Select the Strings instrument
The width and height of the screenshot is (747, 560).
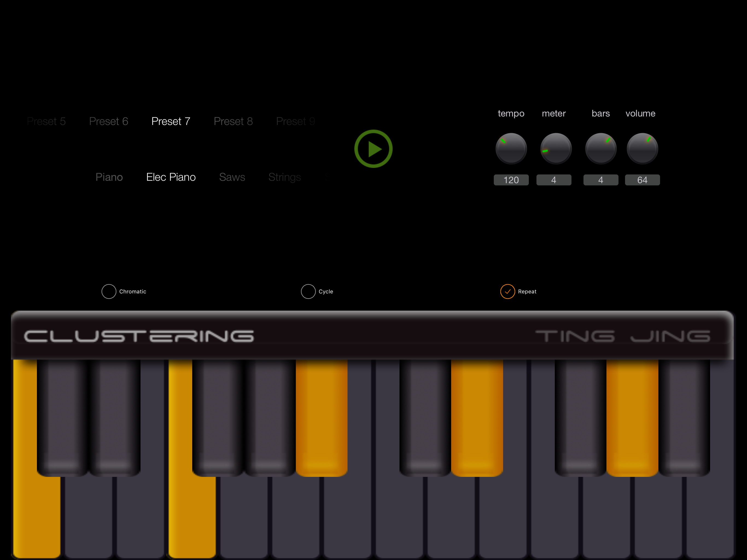284,177
